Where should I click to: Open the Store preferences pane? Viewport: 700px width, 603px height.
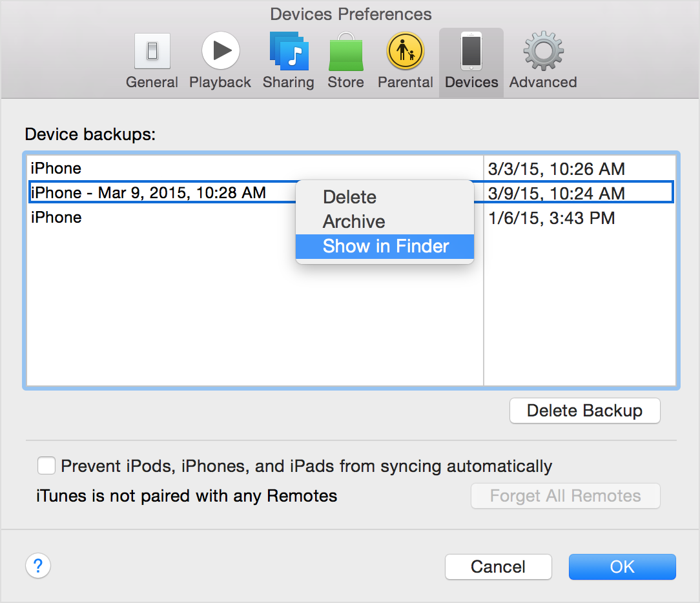point(345,61)
